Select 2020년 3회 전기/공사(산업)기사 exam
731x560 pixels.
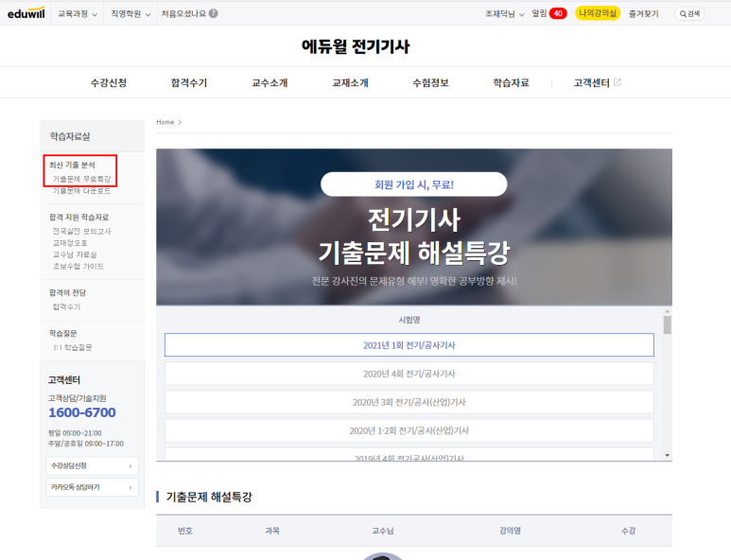point(409,402)
